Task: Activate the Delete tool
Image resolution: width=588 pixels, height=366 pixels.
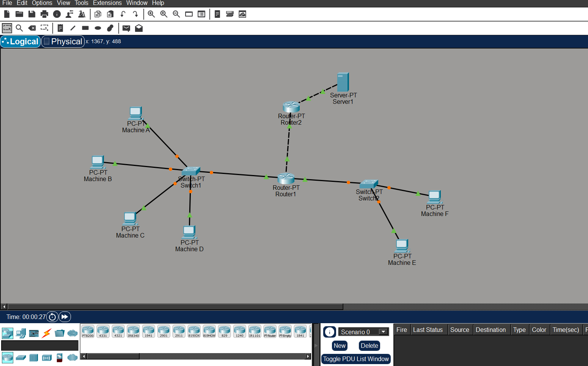Action: [x=32, y=28]
